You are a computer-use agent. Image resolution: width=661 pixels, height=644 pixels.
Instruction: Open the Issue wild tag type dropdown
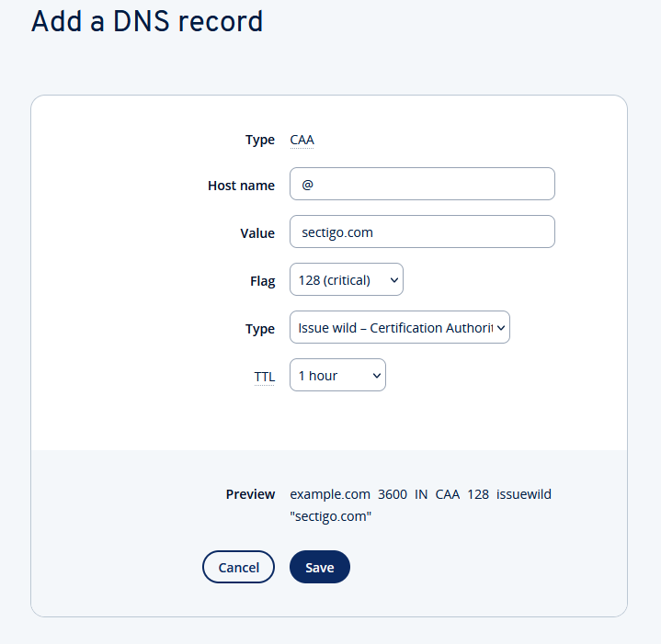tap(399, 328)
